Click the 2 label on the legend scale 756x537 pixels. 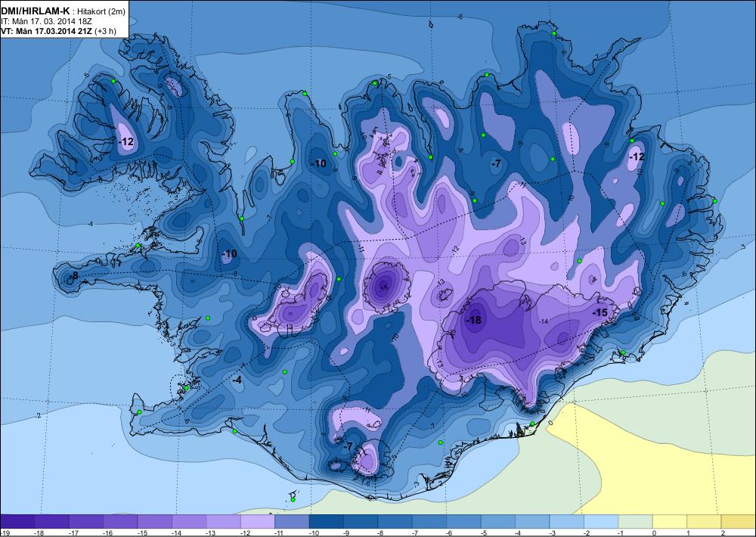pos(723,532)
